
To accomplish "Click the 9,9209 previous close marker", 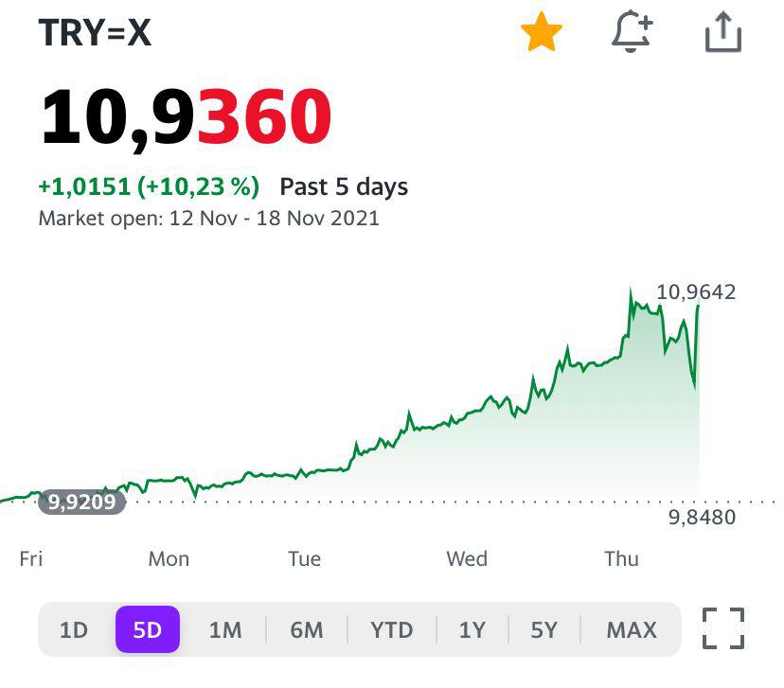I will tap(82, 502).
